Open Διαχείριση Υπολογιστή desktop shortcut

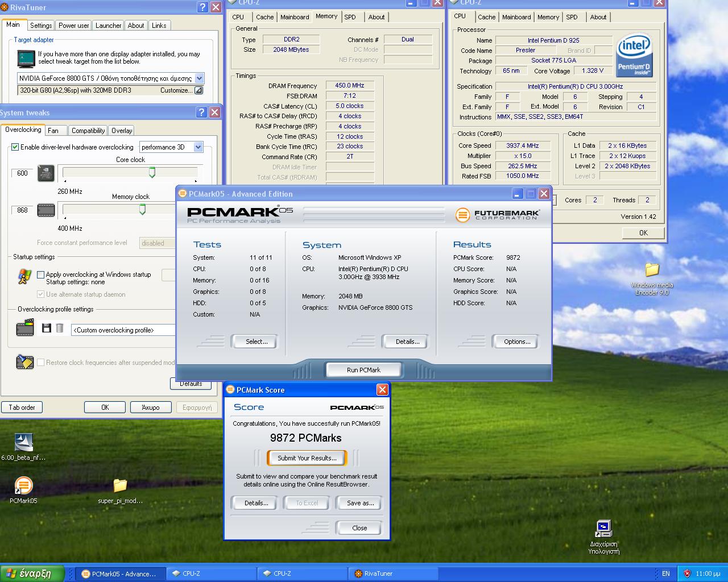pos(604,537)
